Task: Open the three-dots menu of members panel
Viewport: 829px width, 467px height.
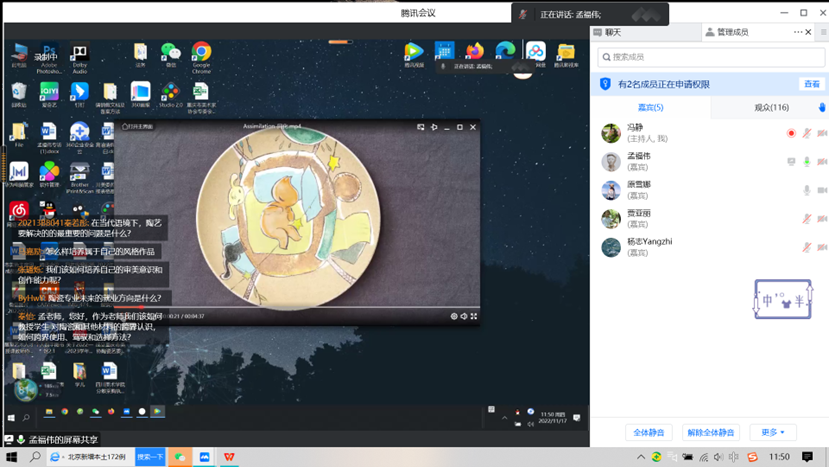Action: coord(799,32)
